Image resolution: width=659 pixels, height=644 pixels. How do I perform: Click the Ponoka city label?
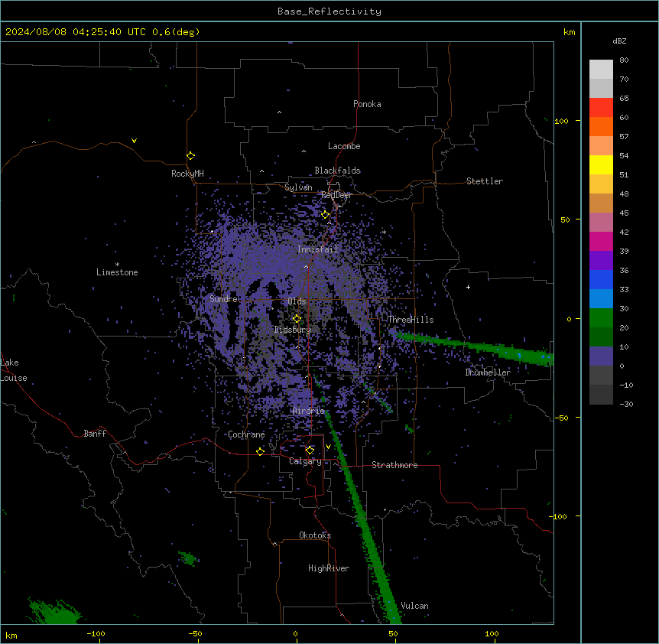pos(367,104)
